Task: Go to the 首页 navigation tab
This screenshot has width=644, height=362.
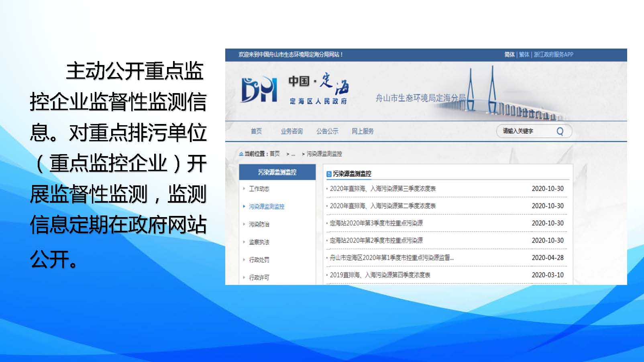Action: click(x=256, y=131)
